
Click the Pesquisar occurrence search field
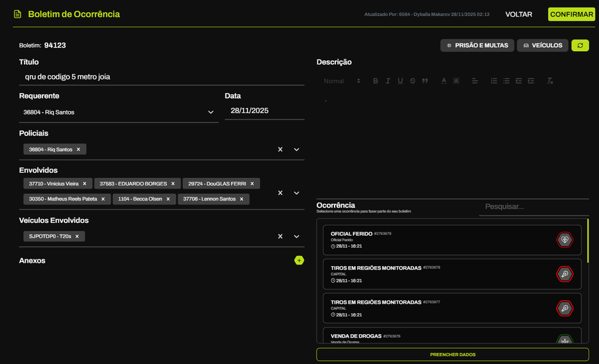[533, 206]
